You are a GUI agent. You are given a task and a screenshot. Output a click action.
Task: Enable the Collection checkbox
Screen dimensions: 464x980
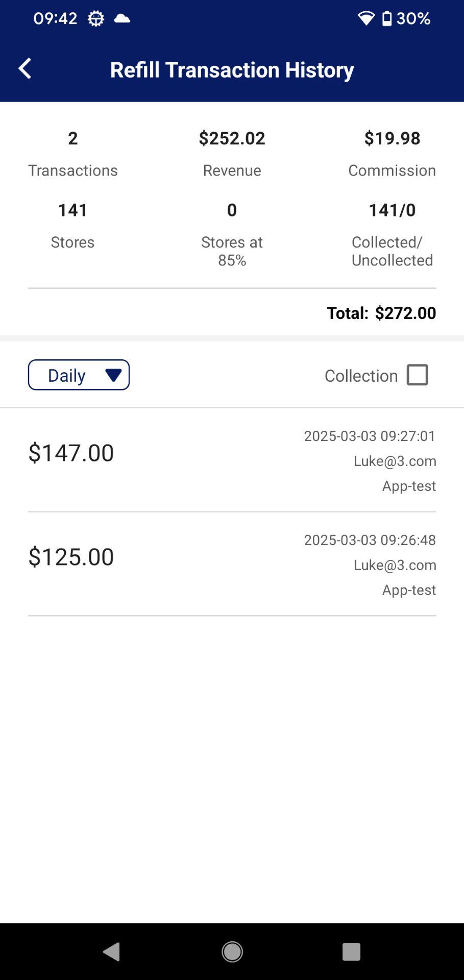tap(417, 375)
